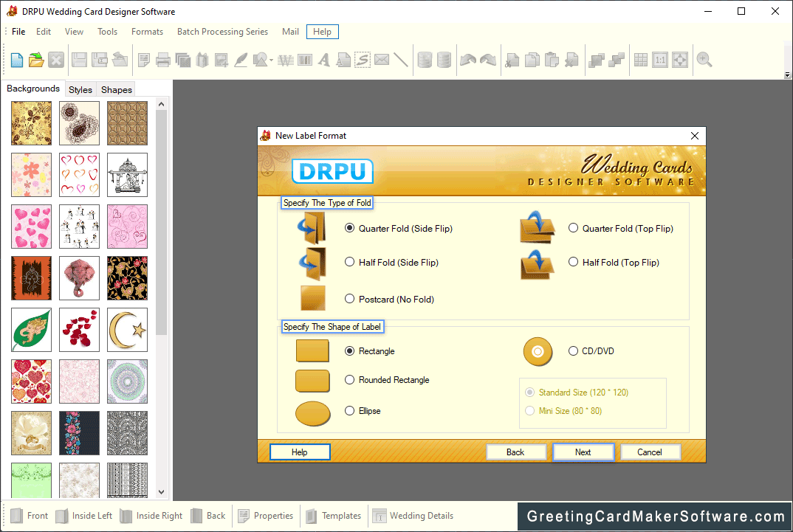Click the grid view toolbar icon

640,60
